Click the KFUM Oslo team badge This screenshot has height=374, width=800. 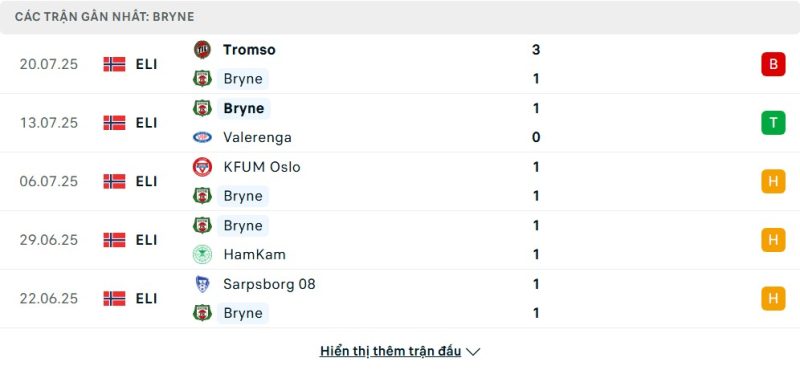point(202,167)
